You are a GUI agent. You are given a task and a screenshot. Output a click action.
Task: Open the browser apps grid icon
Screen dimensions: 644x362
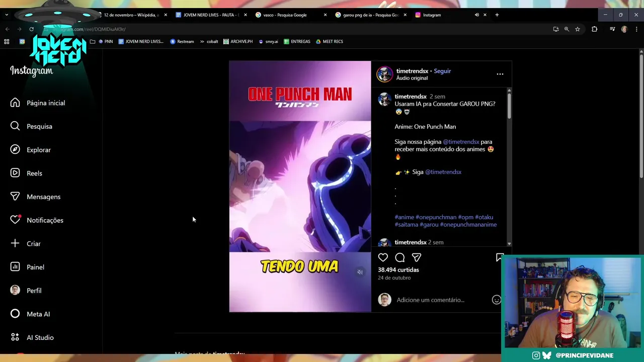click(x=7, y=41)
